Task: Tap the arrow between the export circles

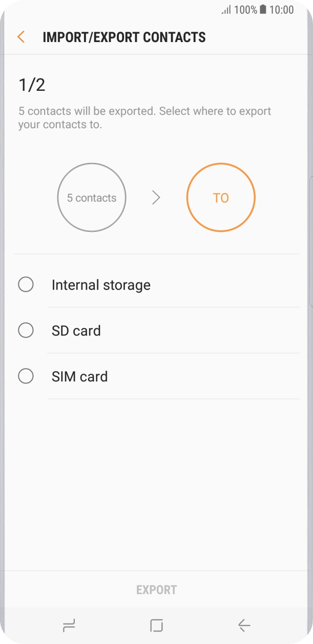Action: tap(156, 197)
